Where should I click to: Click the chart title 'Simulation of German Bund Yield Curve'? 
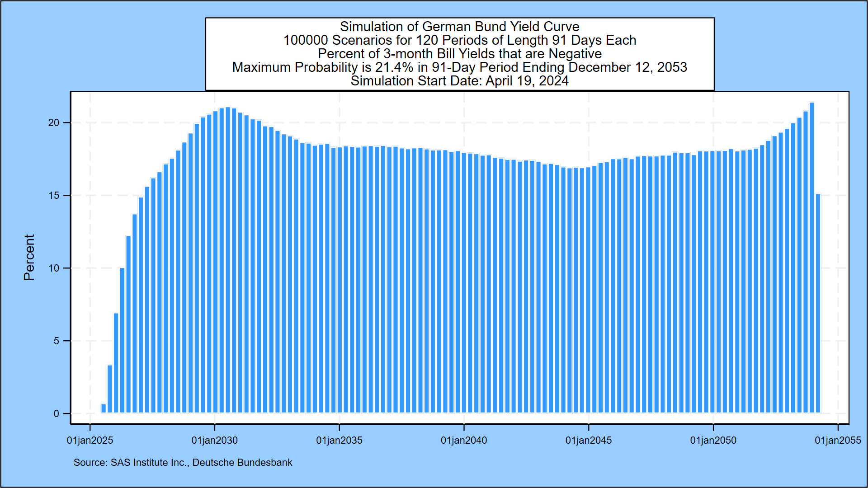point(459,27)
